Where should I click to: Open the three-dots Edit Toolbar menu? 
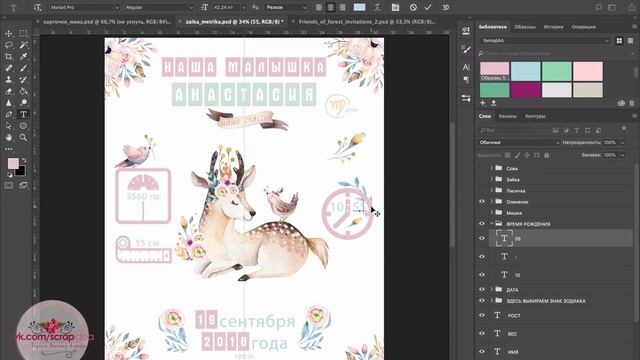[9, 149]
